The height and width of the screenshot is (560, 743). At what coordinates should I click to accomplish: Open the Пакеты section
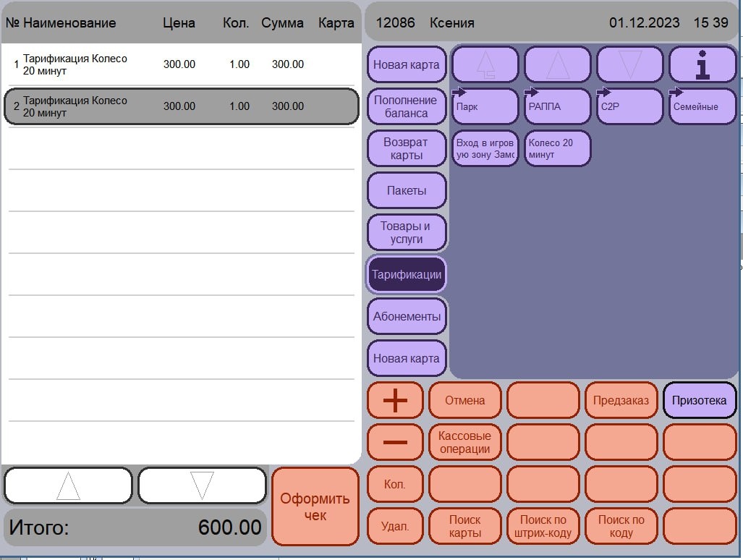pyautogui.click(x=407, y=190)
